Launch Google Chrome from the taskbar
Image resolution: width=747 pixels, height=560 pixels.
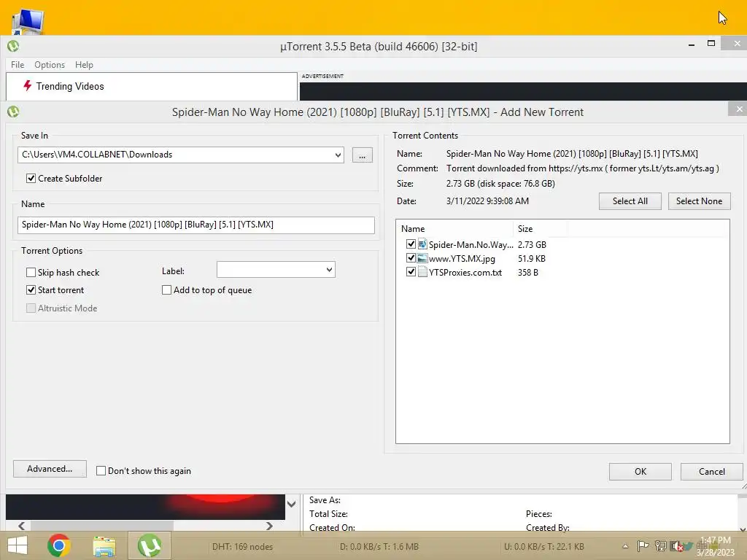point(59,545)
